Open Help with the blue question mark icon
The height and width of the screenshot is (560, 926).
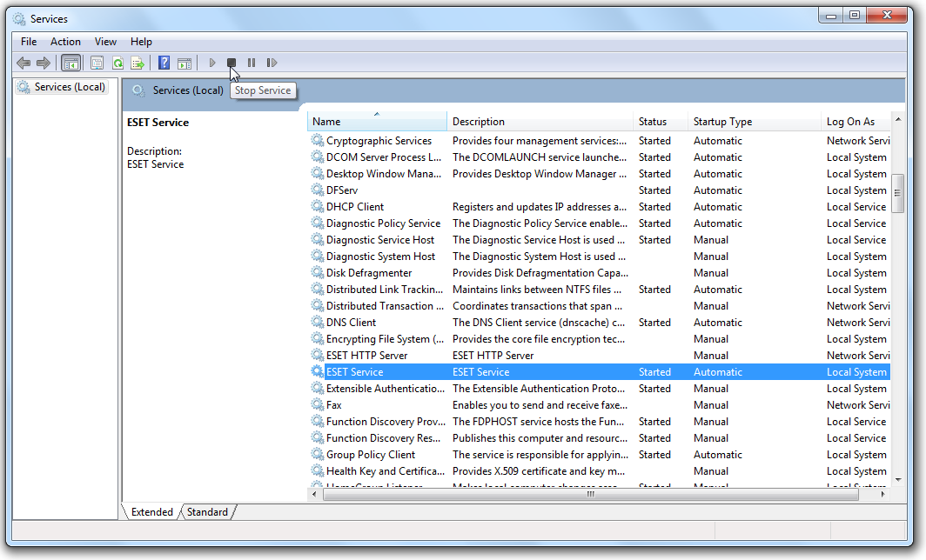coord(164,63)
